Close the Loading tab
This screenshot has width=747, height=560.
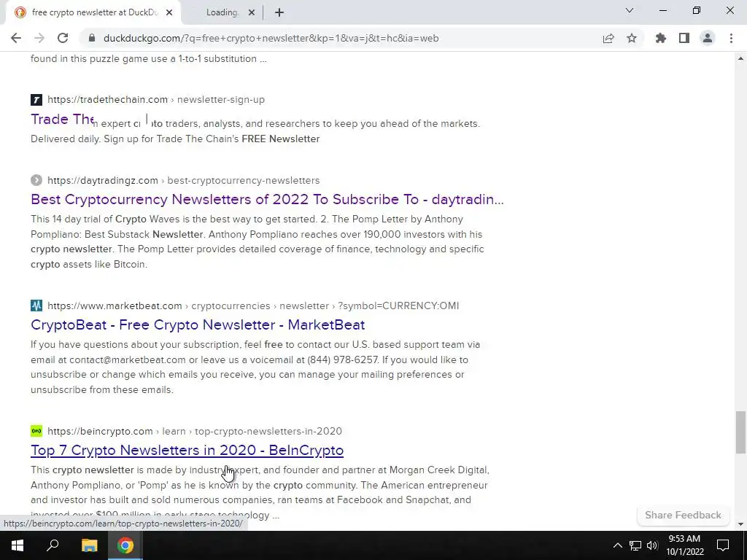pyautogui.click(x=252, y=12)
